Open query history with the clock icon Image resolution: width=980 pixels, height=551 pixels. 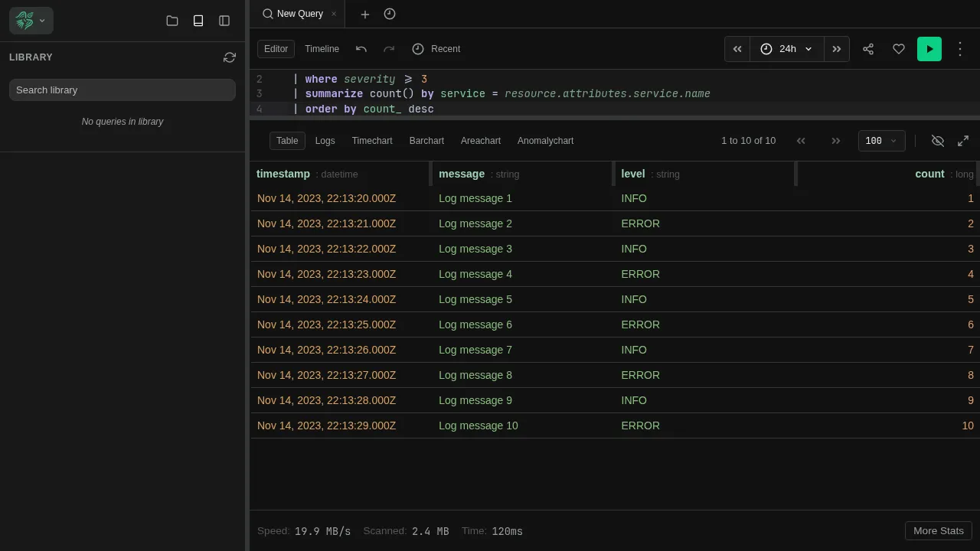tap(390, 14)
